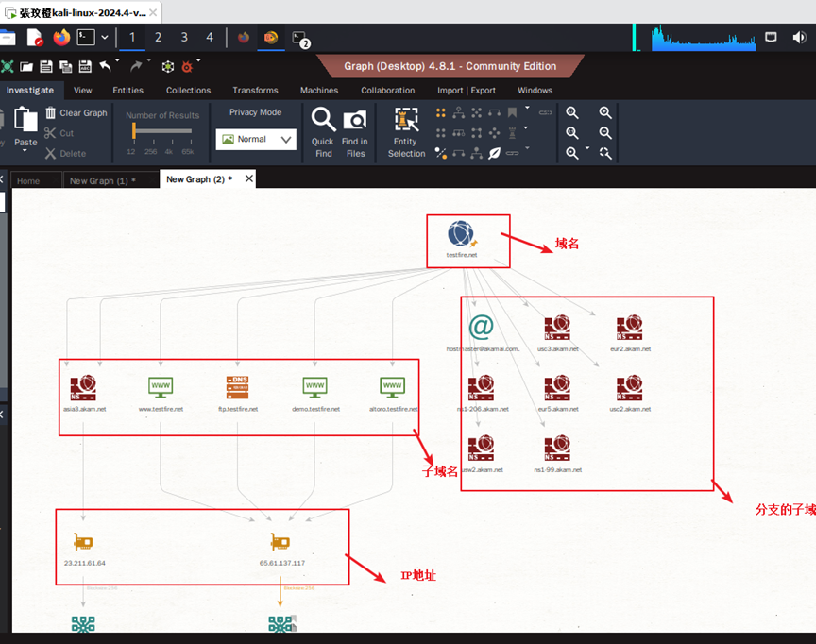Close the New Graph (2) tab
816x644 pixels.
pyautogui.click(x=249, y=178)
